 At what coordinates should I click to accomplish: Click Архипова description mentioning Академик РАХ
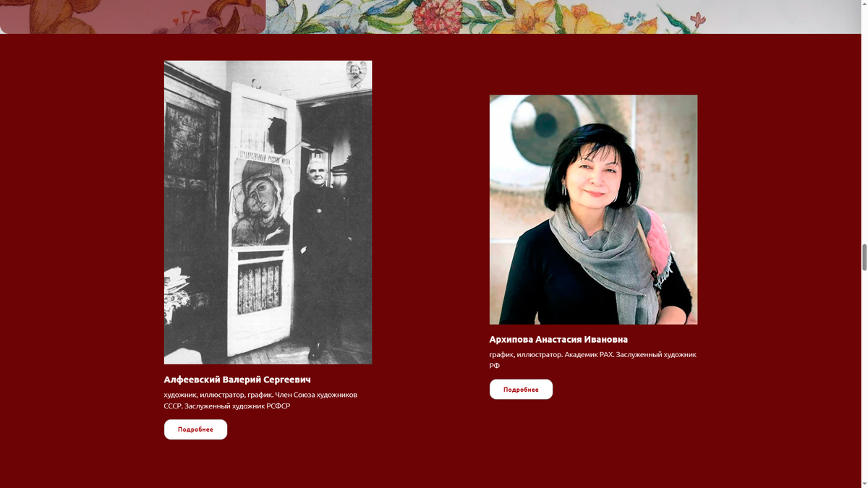point(592,359)
